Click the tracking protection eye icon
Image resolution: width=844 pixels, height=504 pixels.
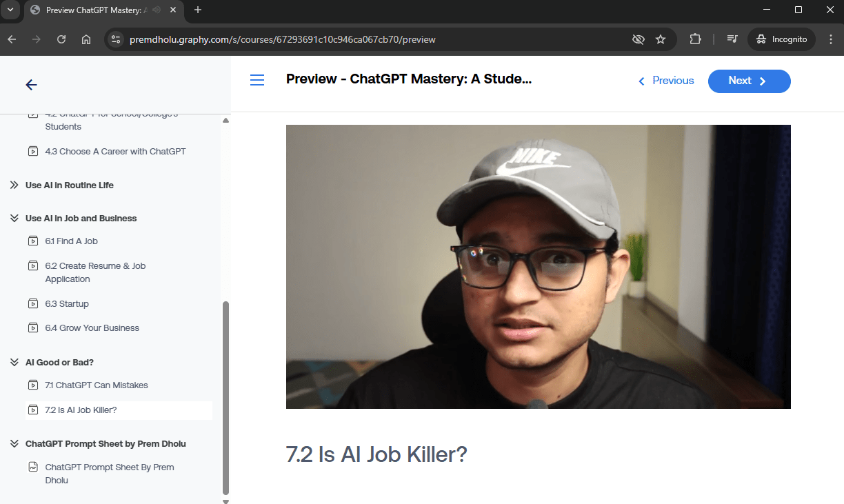[638, 39]
